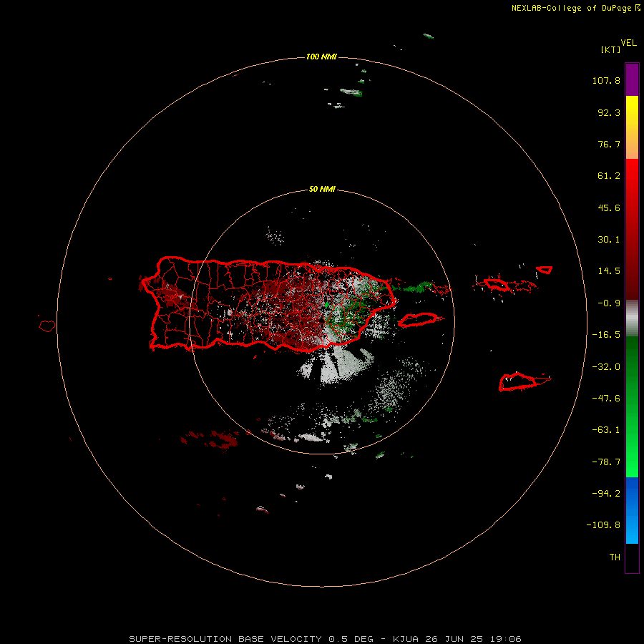Click the -0.9 legend value
Viewport: 644px width, 644px height.
click(609, 303)
